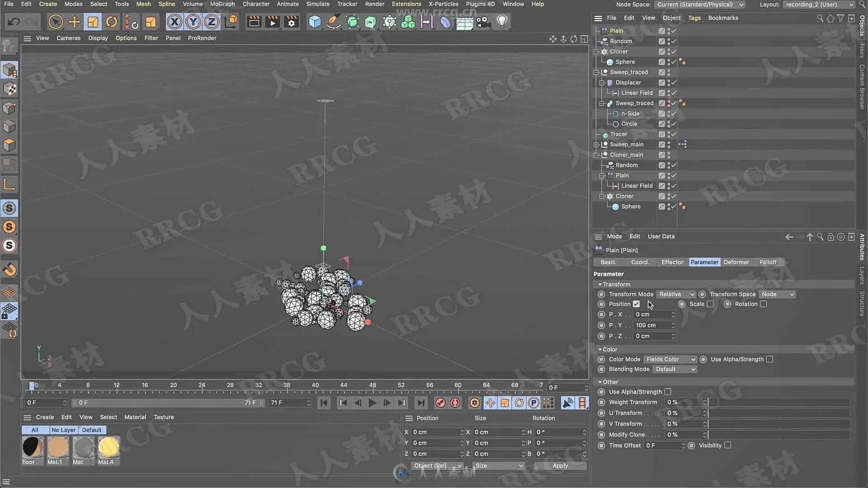Tick Use Alpha/Strength under Color section
Image resolution: width=868 pixels, height=488 pixels.
[769, 359]
